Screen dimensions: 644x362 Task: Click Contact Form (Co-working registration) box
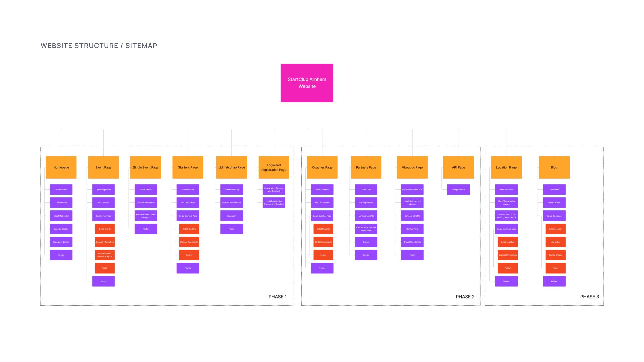(x=506, y=216)
